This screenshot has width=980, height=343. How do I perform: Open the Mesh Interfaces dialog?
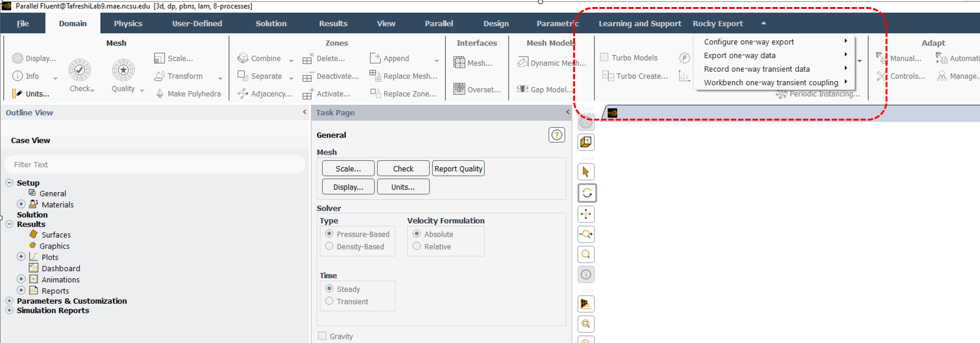point(473,63)
